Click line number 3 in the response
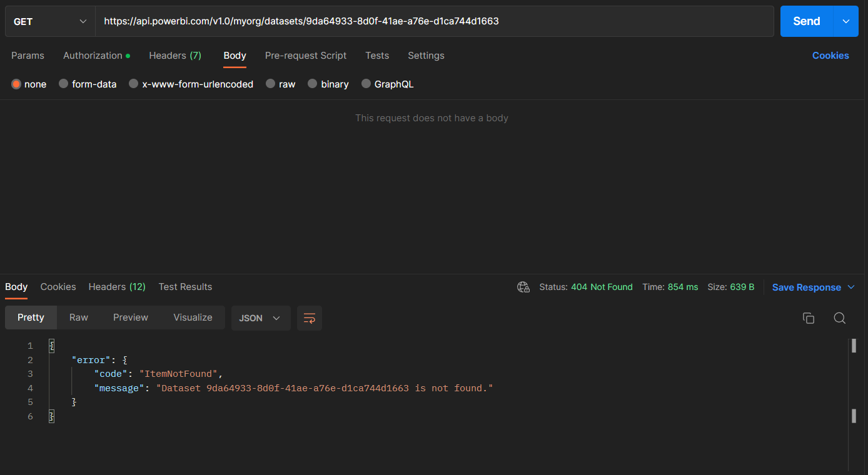The width and height of the screenshot is (868, 475). click(x=30, y=374)
